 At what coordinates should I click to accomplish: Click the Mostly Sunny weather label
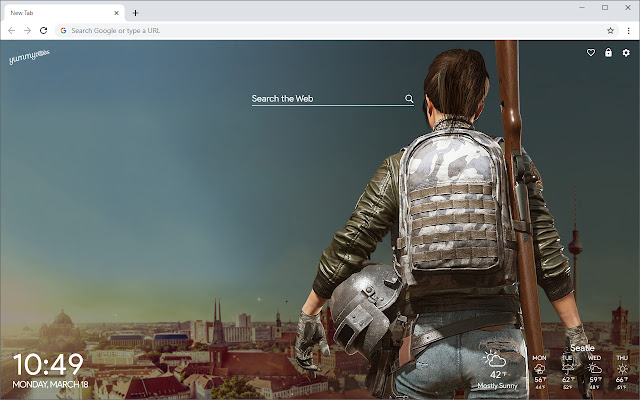(497, 386)
